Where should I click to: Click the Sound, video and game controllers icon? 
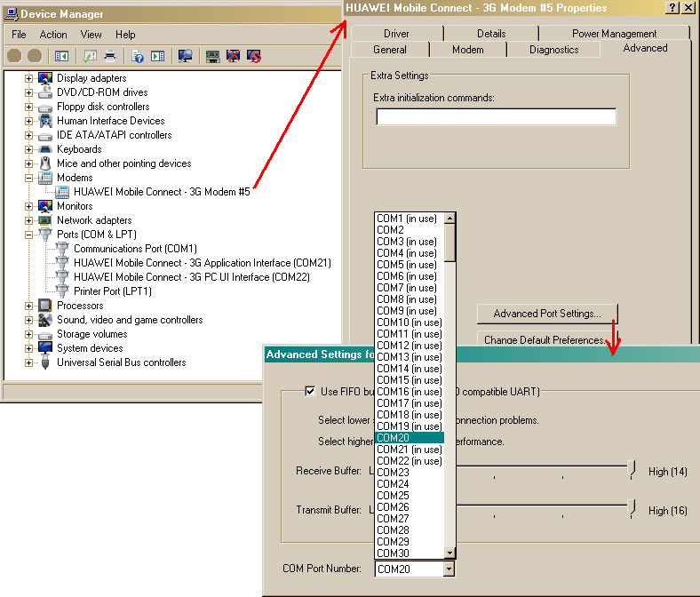click(45, 320)
